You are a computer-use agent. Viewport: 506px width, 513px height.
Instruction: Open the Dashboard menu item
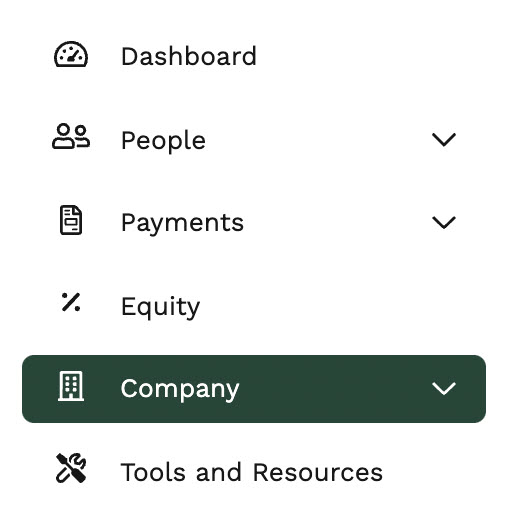click(x=189, y=56)
